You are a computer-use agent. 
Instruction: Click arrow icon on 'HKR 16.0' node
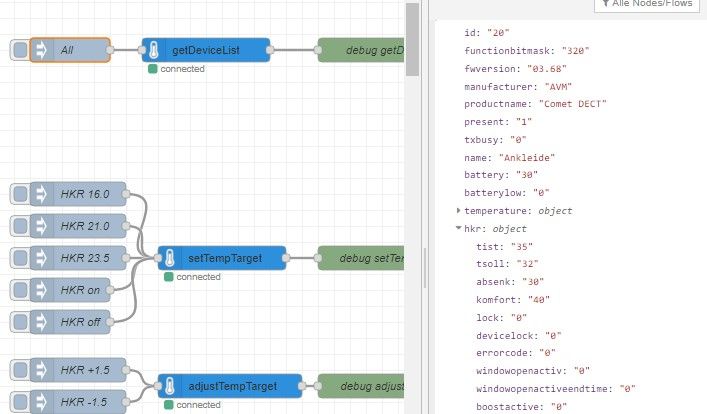coord(41,194)
